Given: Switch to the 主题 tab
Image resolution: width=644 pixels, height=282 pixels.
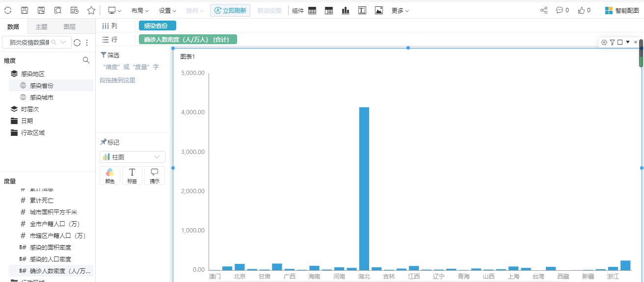Looking at the screenshot, I should click(x=42, y=27).
